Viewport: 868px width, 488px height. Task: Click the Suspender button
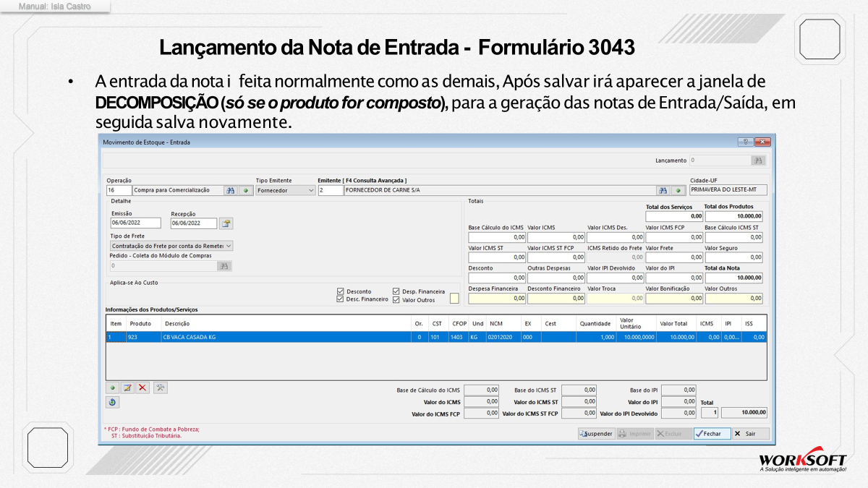(x=596, y=434)
